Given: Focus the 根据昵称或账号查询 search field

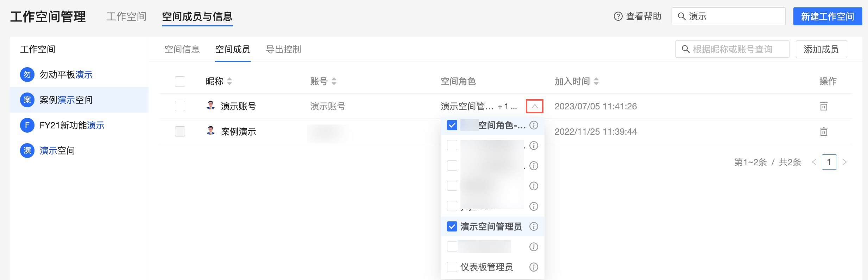Looking at the screenshot, I should click(736, 50).
